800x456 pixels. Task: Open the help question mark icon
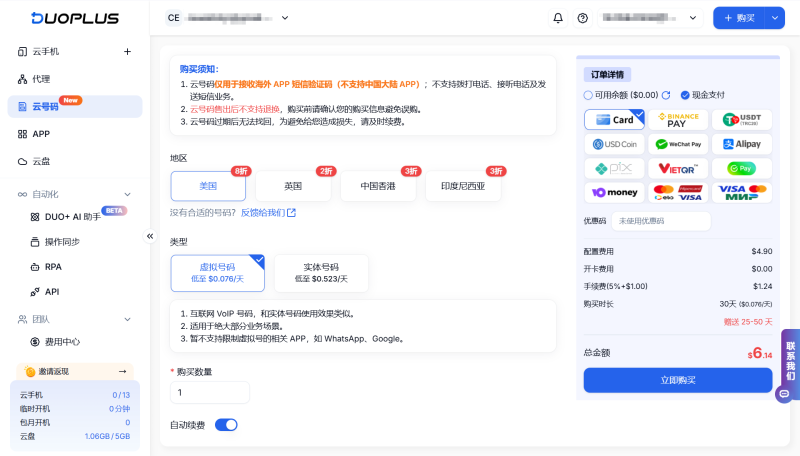pyautogui.click(x=583, y=18)
